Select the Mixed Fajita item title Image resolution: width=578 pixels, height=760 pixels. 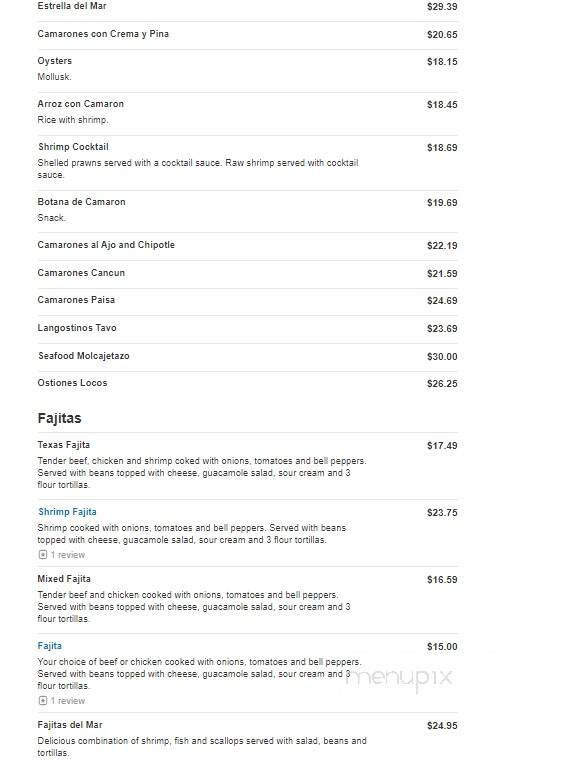(x=64, y=579)
